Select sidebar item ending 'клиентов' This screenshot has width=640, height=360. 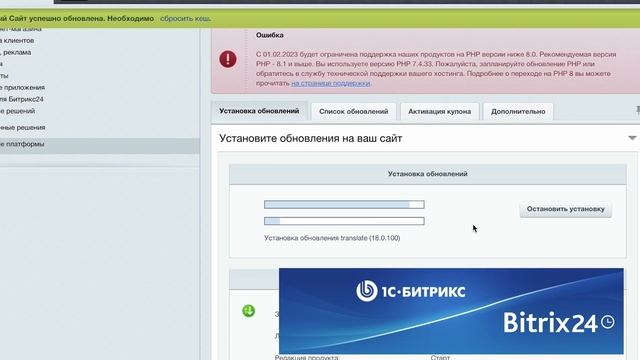[17, 40]
